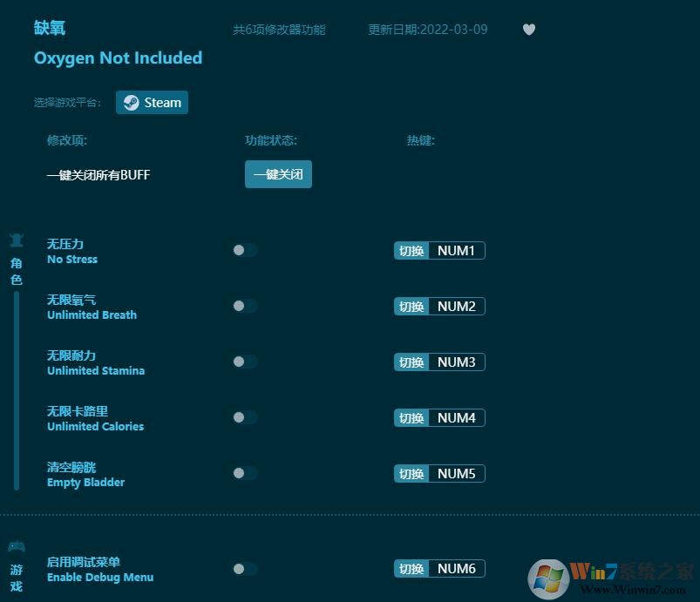
Task: Open the 游戏 sidebar section
Action: (16, 575)
